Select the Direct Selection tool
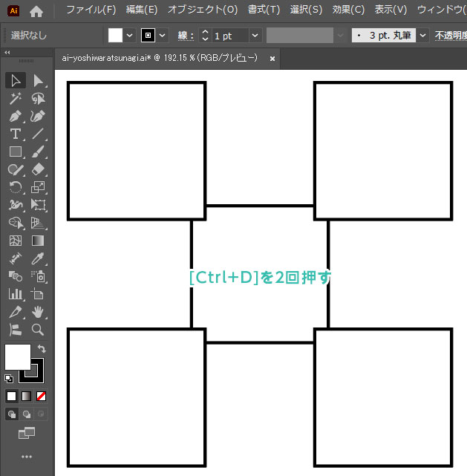This screenshot has height=476, width=467. tap(38, 80)
